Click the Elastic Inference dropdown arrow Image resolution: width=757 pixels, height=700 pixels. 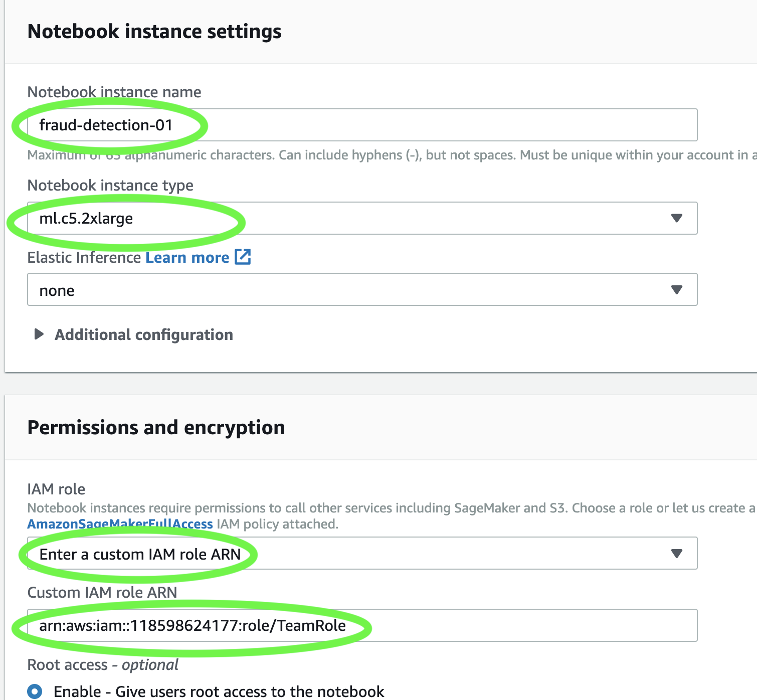coord(677,290)
